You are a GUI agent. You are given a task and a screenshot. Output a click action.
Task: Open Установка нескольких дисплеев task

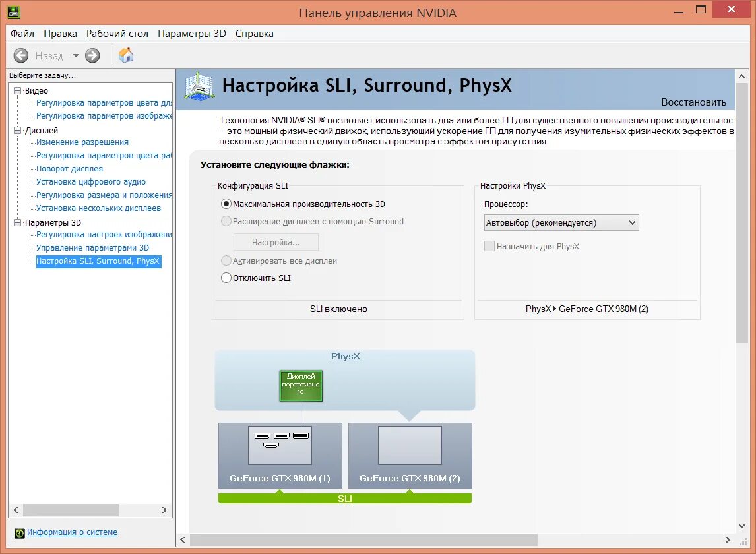click(x=98, y=208)
